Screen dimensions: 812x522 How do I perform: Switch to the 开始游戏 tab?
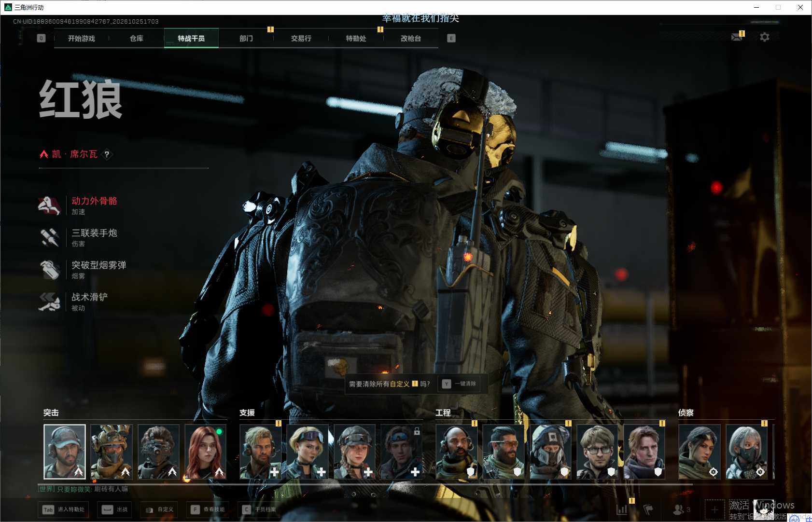82,38
